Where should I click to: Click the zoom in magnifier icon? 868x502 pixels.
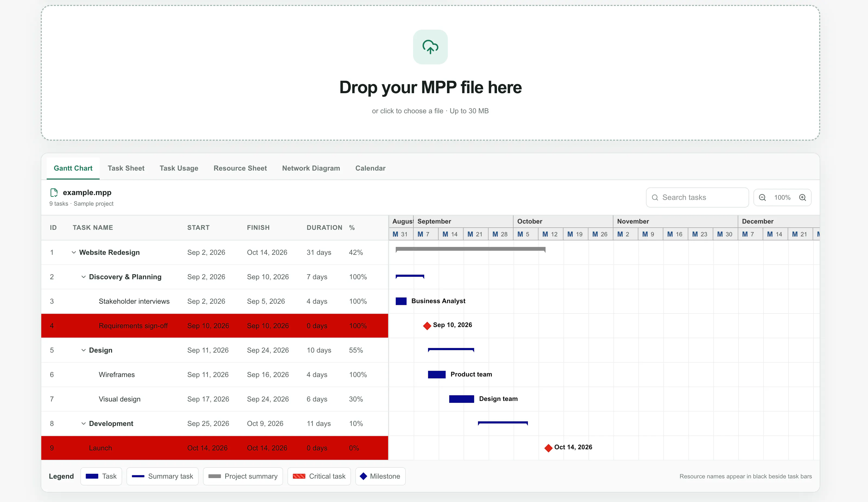803,197
